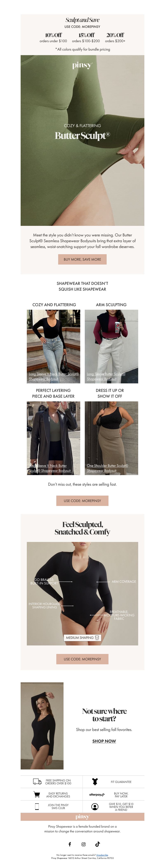Image resolution: width=165 pixels, height=868 pixels.
Task: Open the SHOP NOW link
Action: [x=104, y=741]
